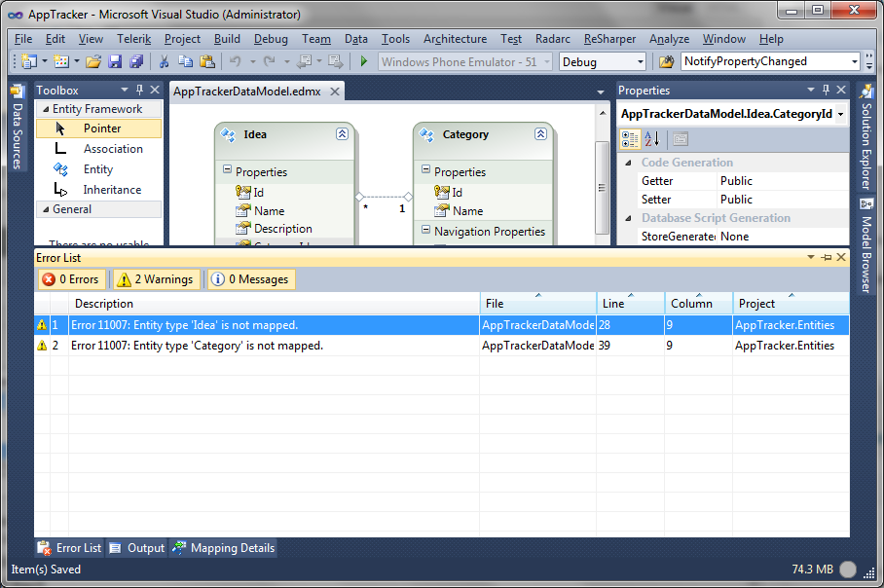
Task: Open the Solution Explorer side tab
Action: click(866, 137)
